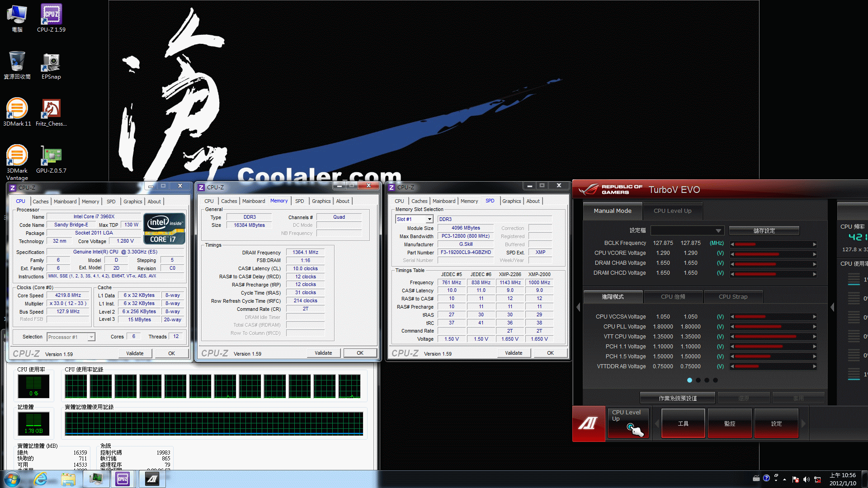Open the Processor #1 selection dropdown
The width and height of the screenshot is (868, 488).
point(71,337)
